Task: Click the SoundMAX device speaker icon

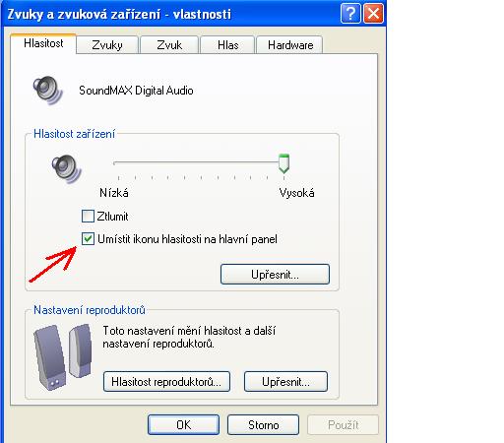Action: (48, 91)
